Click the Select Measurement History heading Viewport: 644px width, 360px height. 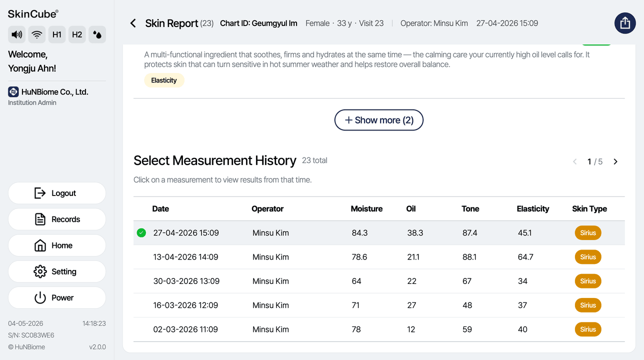tap(215, 160)
